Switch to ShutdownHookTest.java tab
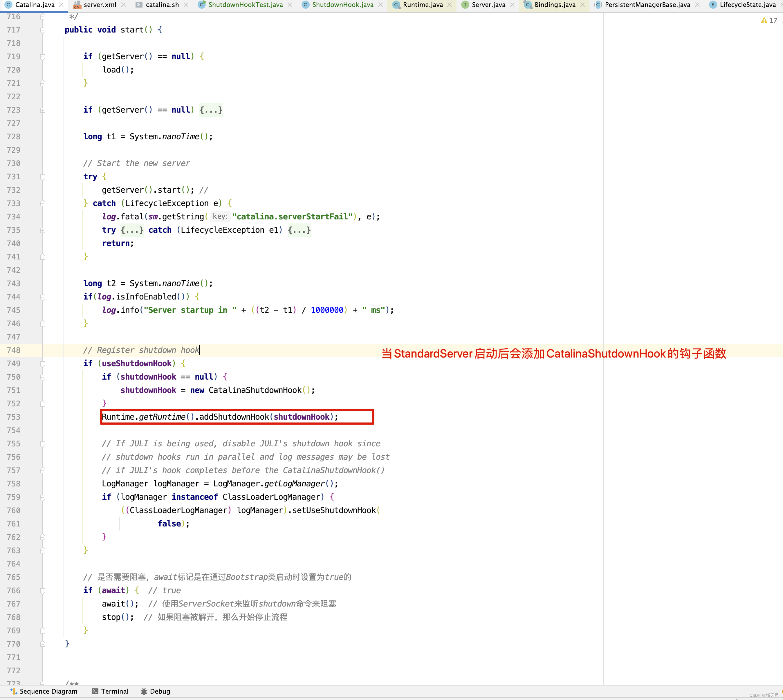This screenshot has width=783, height=700. (245, 5)
